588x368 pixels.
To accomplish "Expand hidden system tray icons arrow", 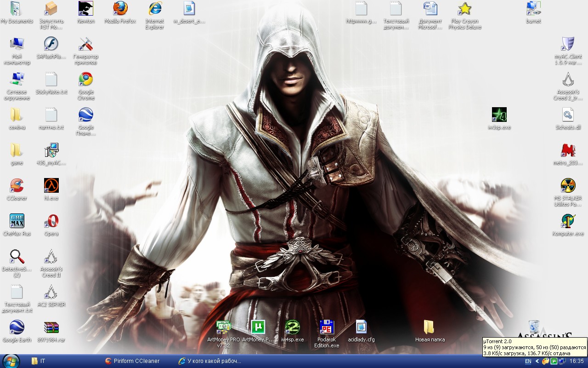I will click(537, 362).
